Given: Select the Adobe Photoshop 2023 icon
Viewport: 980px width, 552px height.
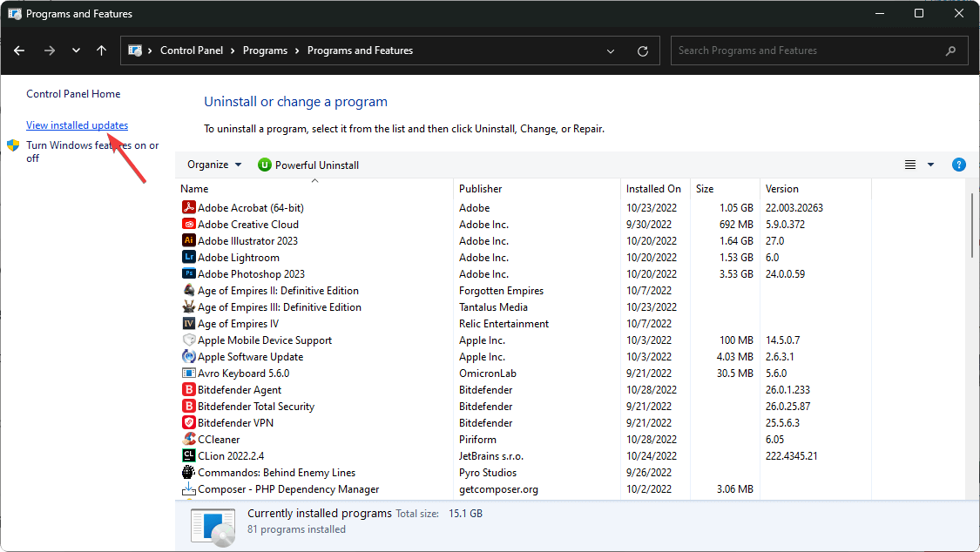Looking at the screenshot, I should (x=188, y=274).
